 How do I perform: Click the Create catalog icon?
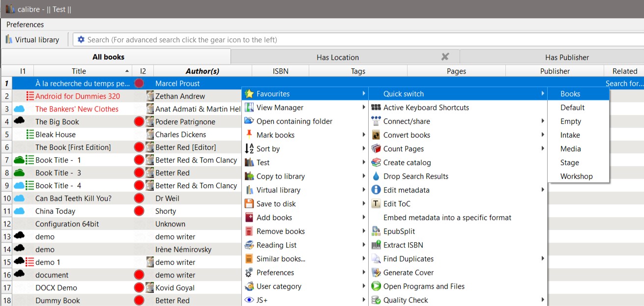tap(376, 163)
